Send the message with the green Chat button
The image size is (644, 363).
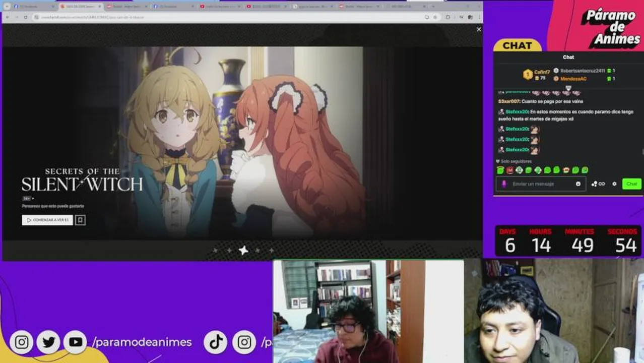[631, 184]
